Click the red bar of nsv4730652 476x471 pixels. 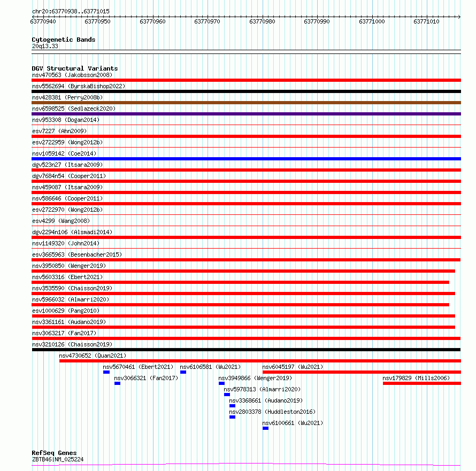click(260, 361)
